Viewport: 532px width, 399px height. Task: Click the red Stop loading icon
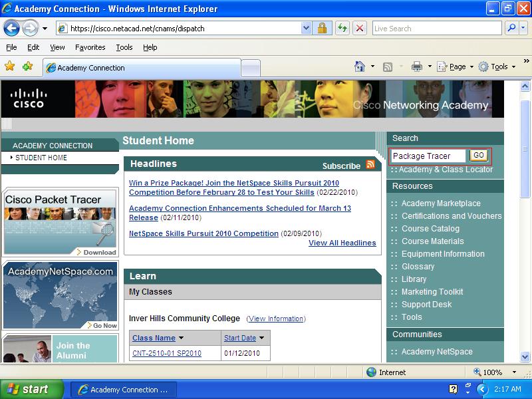pyautogui.click(x=360, y=28)
